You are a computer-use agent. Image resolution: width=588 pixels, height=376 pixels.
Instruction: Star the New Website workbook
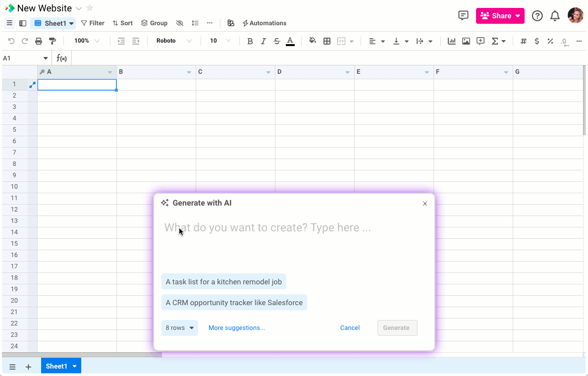pos(90,8)
